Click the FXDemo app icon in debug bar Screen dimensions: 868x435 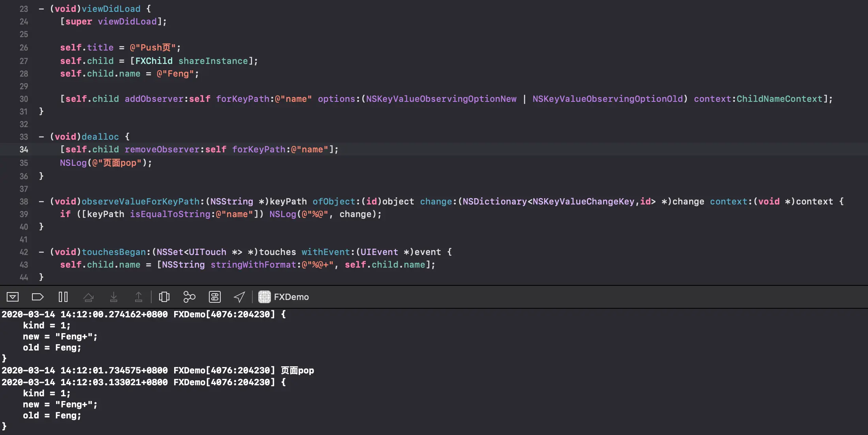pyautogui.click(x=264, y=297)
